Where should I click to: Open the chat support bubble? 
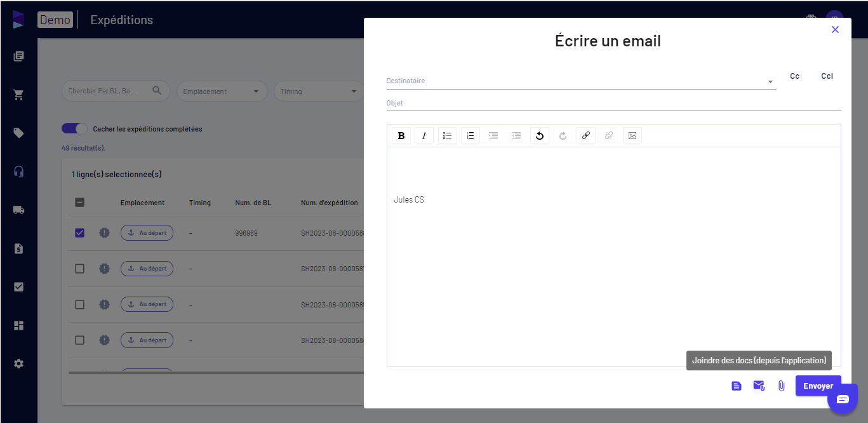[843, 399]
